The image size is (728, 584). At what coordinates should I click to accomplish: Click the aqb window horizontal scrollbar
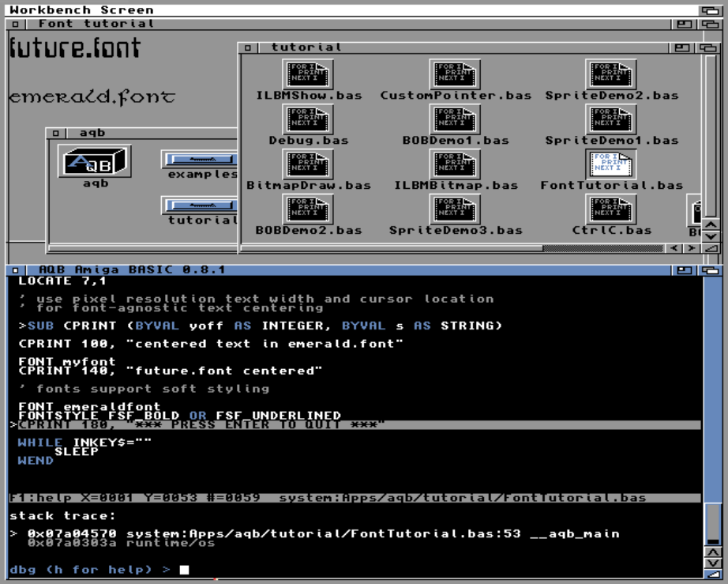pyautogui.click(x=143, y=248)
